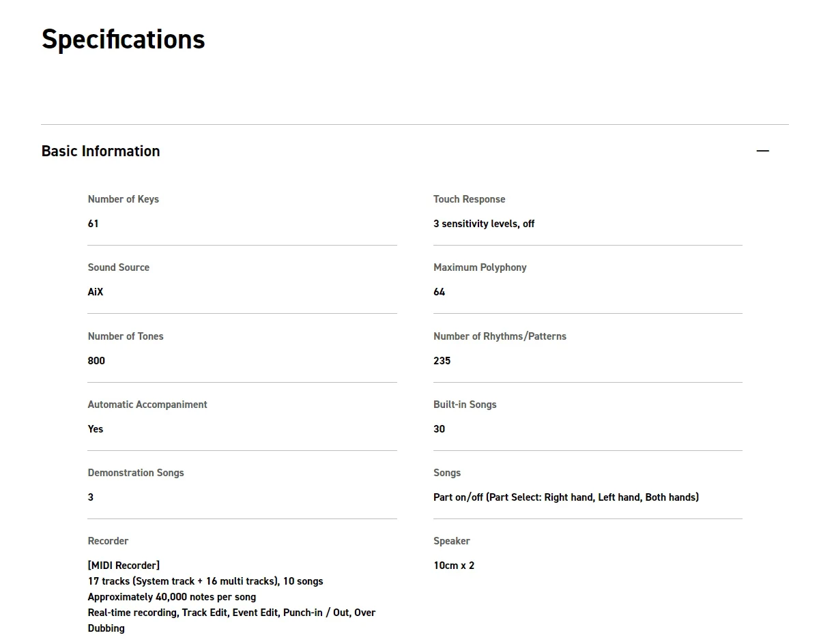Select the Number of Keys label
Viewport: 819px width, 644px height.
coord(123,199)
